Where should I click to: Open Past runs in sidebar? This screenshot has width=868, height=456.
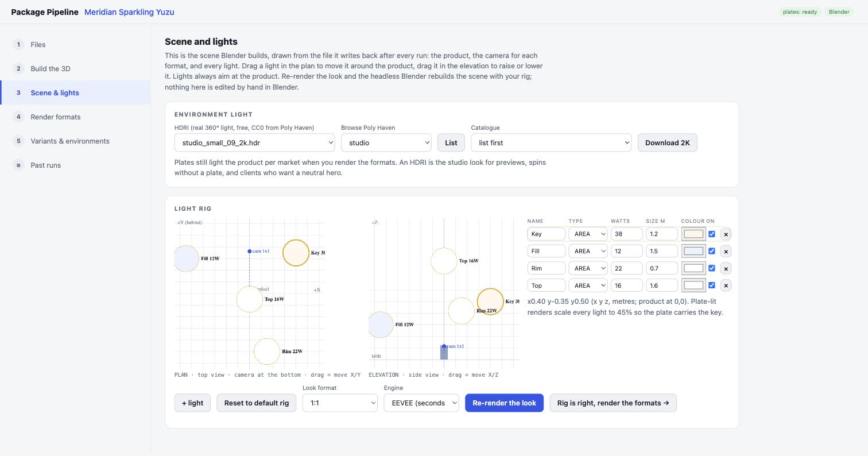[x=75, y=165]
